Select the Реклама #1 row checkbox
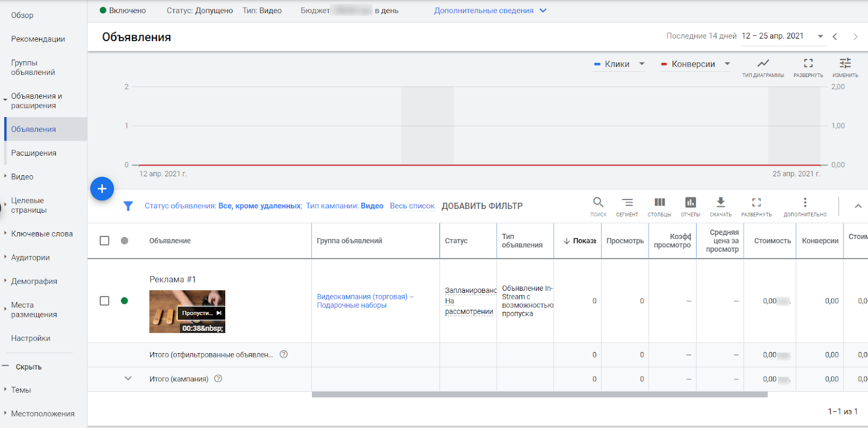868x428 pixels. click(x=105, y=301)
